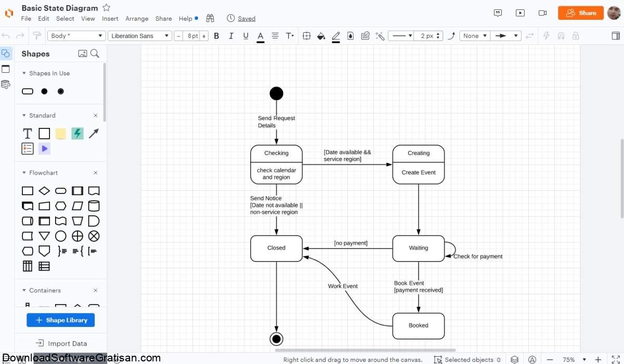Click the 8 pt font size field
Image resolution: width=624 pixels, height=364 pixels.
191,36
